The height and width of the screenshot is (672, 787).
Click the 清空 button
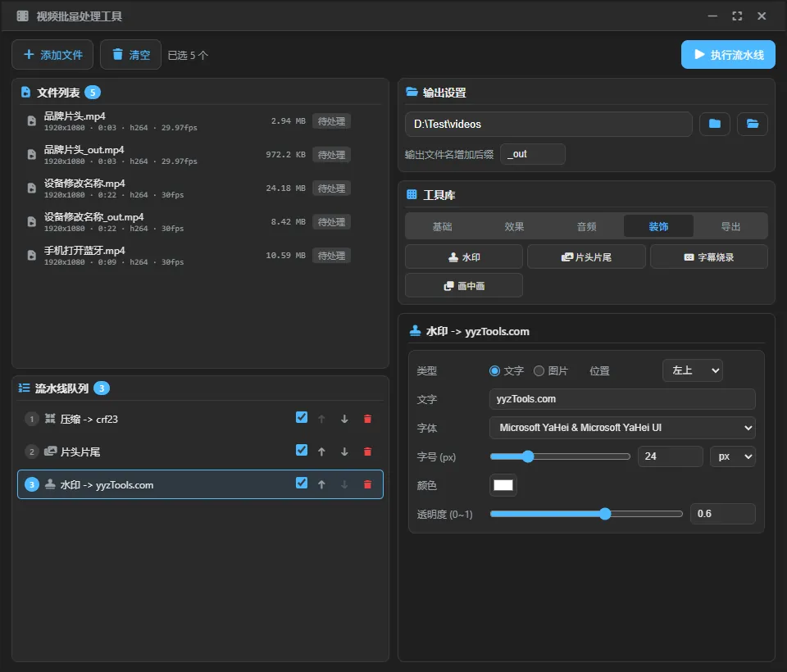(x=130, y=55)
